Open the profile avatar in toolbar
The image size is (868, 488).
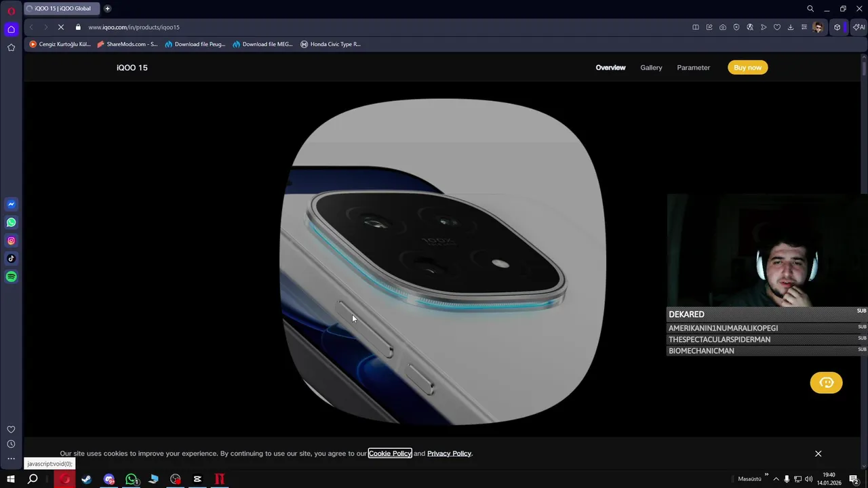[x=818, y=27]
